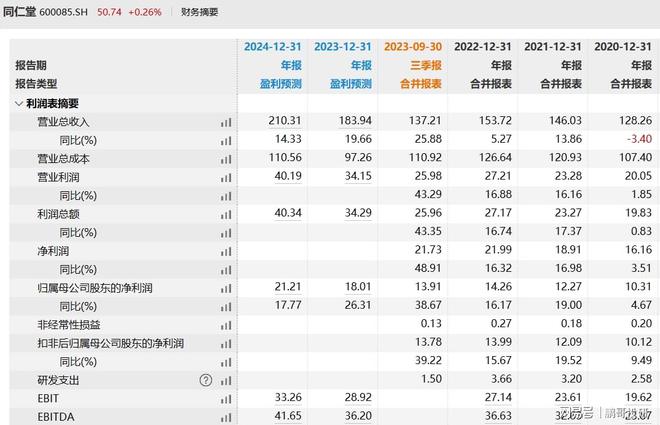
Task: Click value 3.66 in 研发支出 row
Action: point(501,379)
